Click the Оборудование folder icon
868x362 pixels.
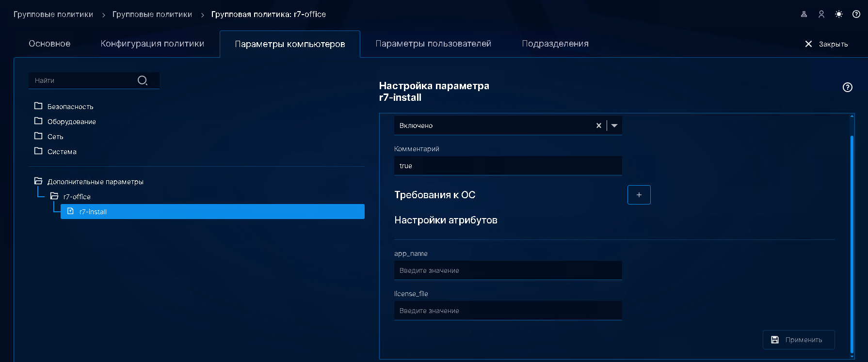[38, 121]
